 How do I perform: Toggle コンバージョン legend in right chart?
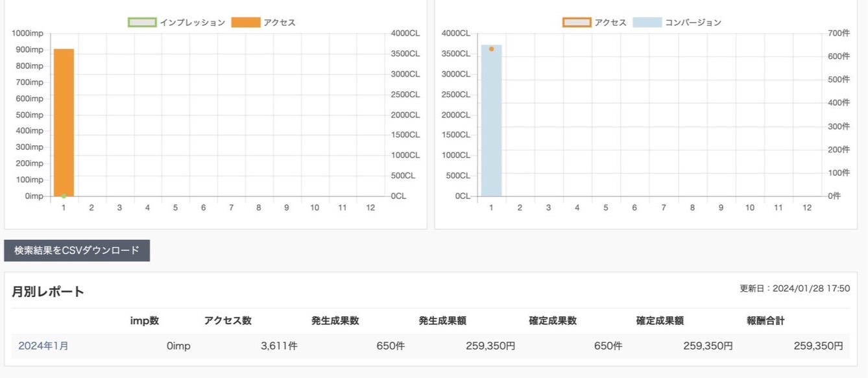[x=677, y=23]
